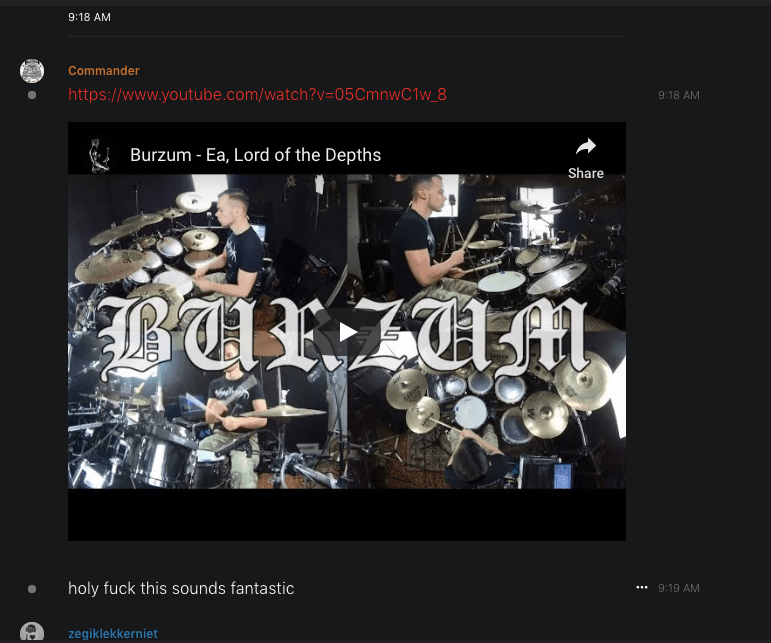This screenshot has height=643, width=771.
Task: Open the video title Burzum - Ea, Lord of the Depths
Action: [255, 155]
